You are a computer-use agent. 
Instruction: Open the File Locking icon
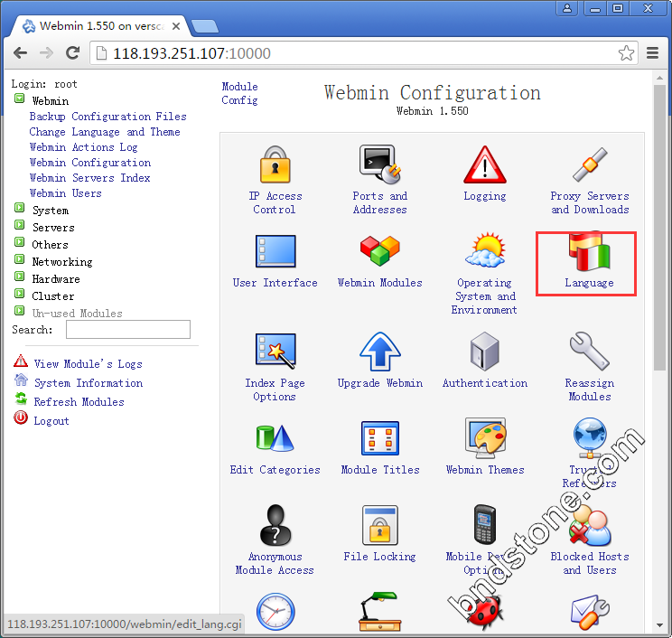379,525
